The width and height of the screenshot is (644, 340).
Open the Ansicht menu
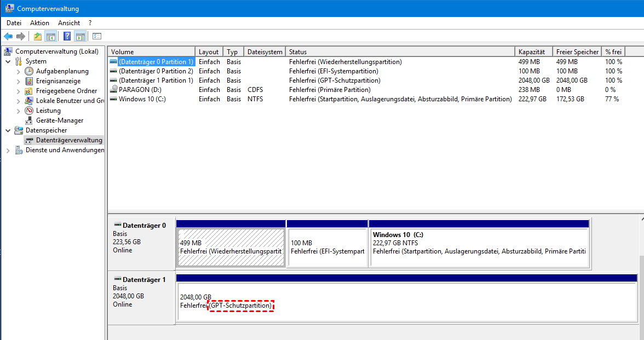click(69, 23)
